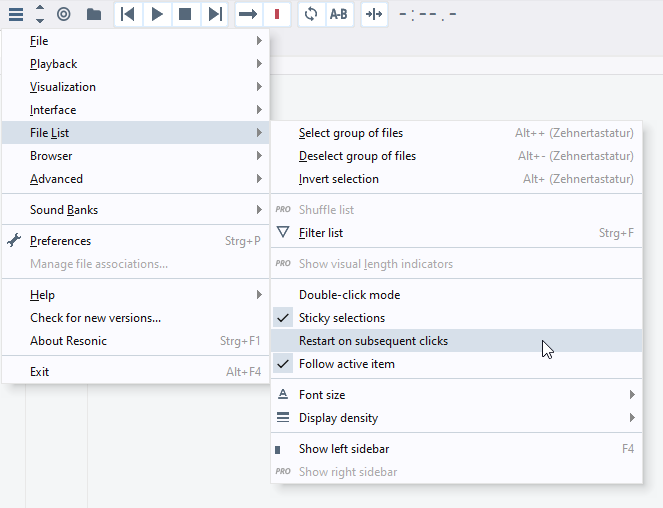Click the red stop-marker toolbar icon

(x=277, y=14)
